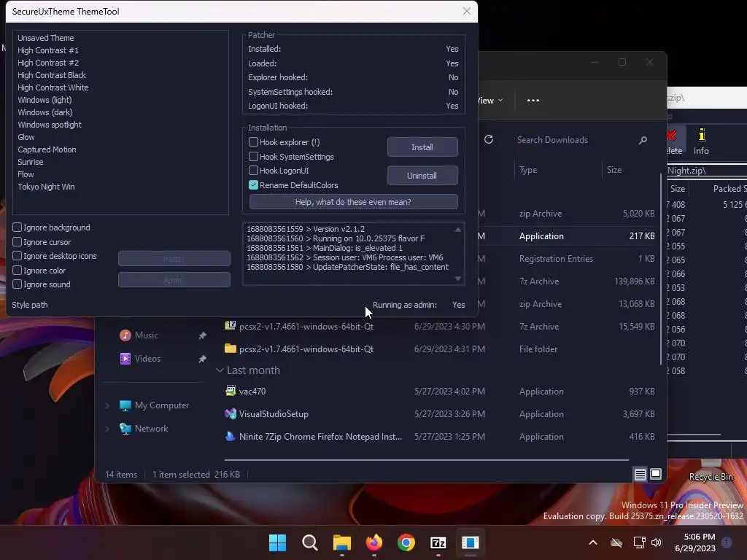Screen dimensions: 747x560
Task: Uncheck Rename DefaultColors checkbox
Action: tap(253, 184)
